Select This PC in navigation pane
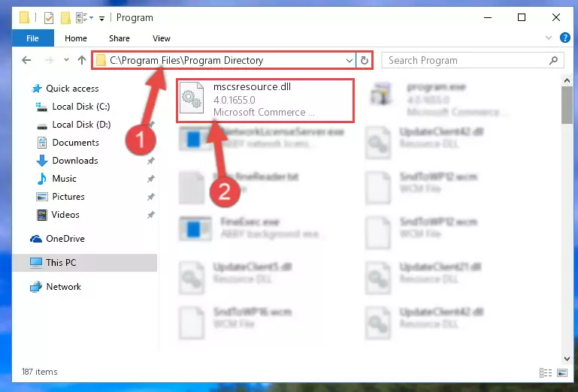 [x=84, y=263]
